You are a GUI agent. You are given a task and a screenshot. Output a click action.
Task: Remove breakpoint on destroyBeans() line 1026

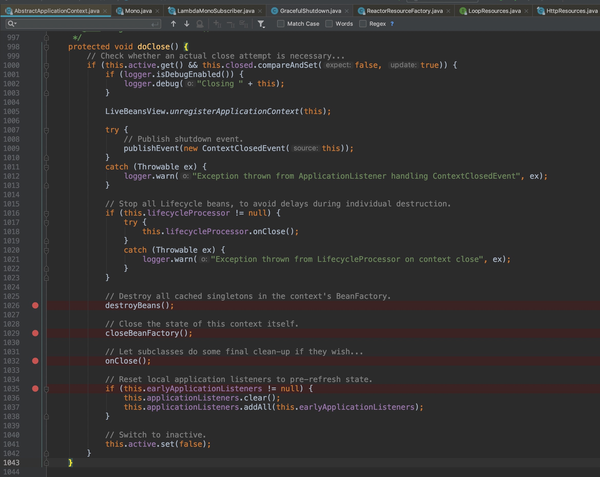[35, 305]
